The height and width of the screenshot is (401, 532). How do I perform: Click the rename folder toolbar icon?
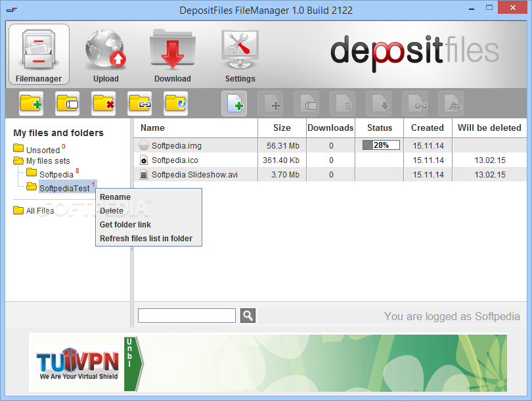[67, 103]
